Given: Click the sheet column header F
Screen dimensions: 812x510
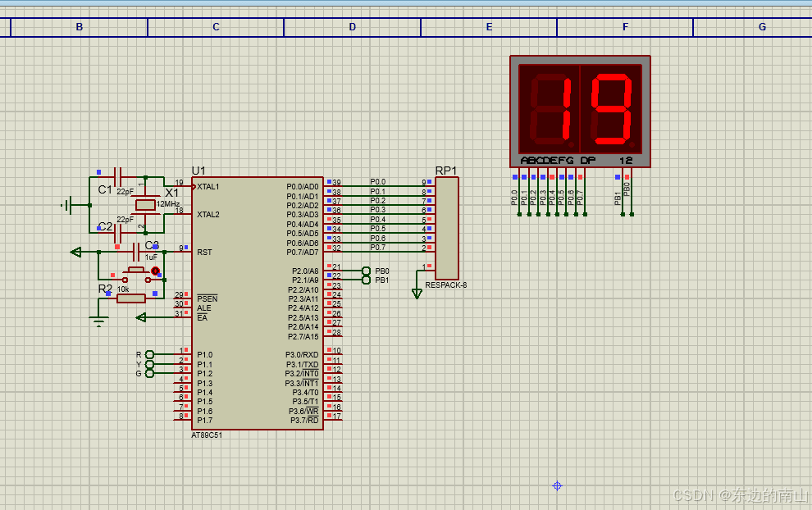Looking at the screenshot, I should (x=625, y=27).
